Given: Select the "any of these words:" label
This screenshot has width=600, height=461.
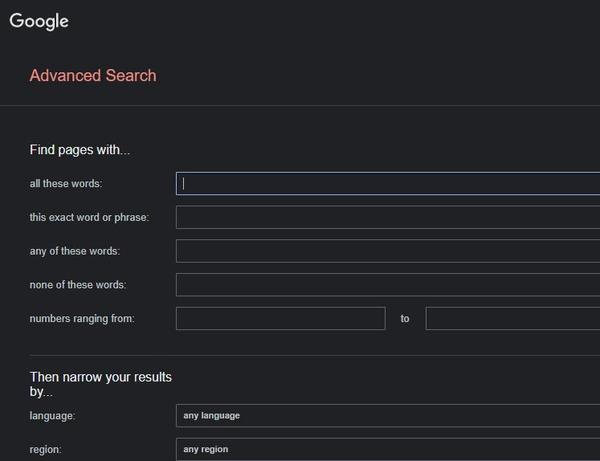Looking at the screenshot, I should coord(75,252).
